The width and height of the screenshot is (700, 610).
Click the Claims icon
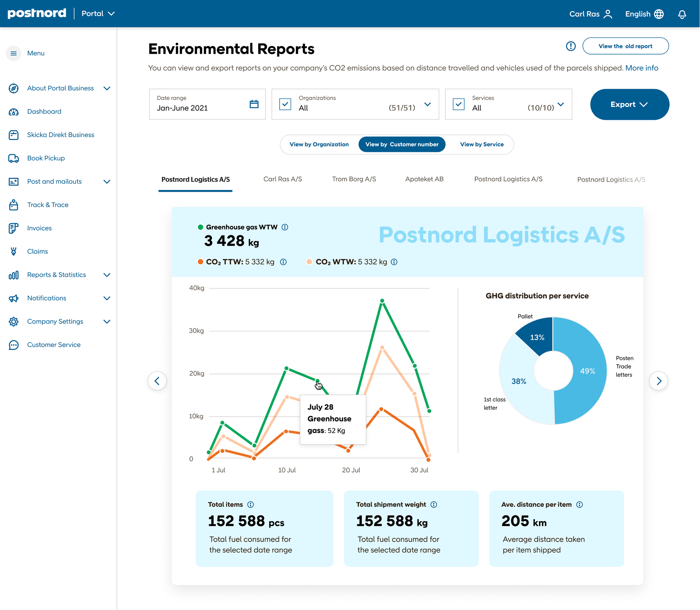pyautogui.click(x=13, y=252)
